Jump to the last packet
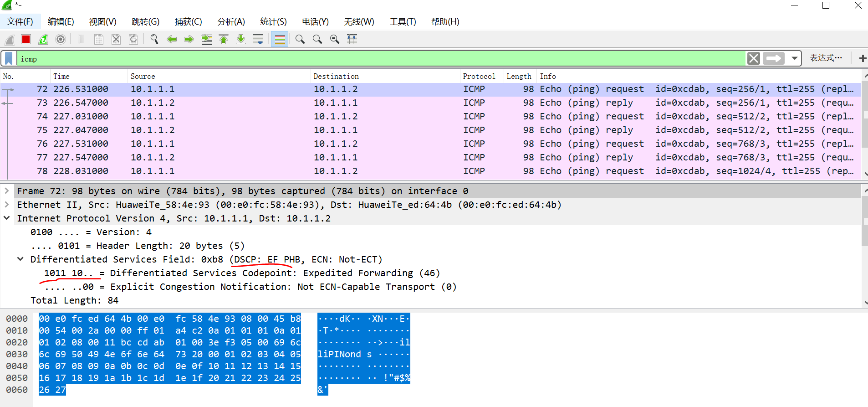Image resolution: width=868 pixels, height=407 pixels. [241, 40]
